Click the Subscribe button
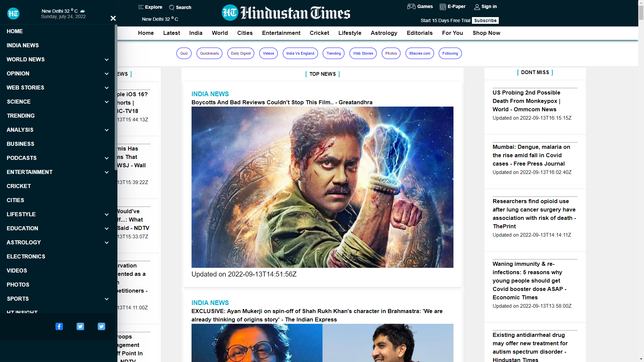 click(485, 20)
